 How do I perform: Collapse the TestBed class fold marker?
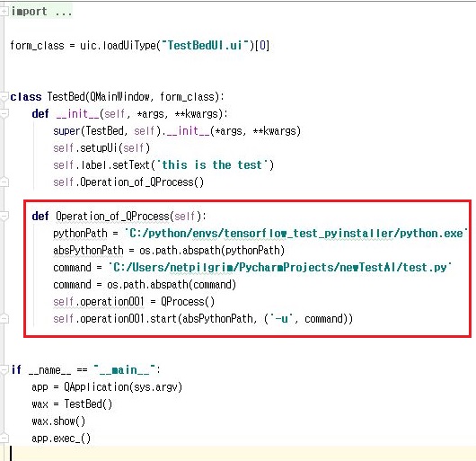click(4, 97)
